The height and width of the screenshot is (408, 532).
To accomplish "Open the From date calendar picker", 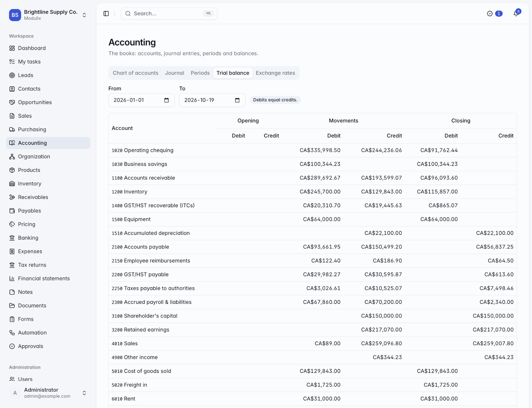I will point(167,100).
